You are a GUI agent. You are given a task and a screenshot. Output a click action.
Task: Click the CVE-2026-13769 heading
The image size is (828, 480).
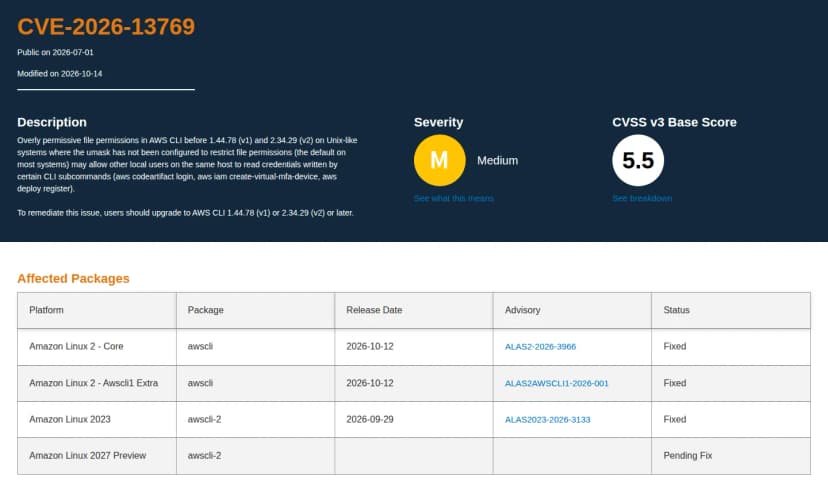(106, 26)
